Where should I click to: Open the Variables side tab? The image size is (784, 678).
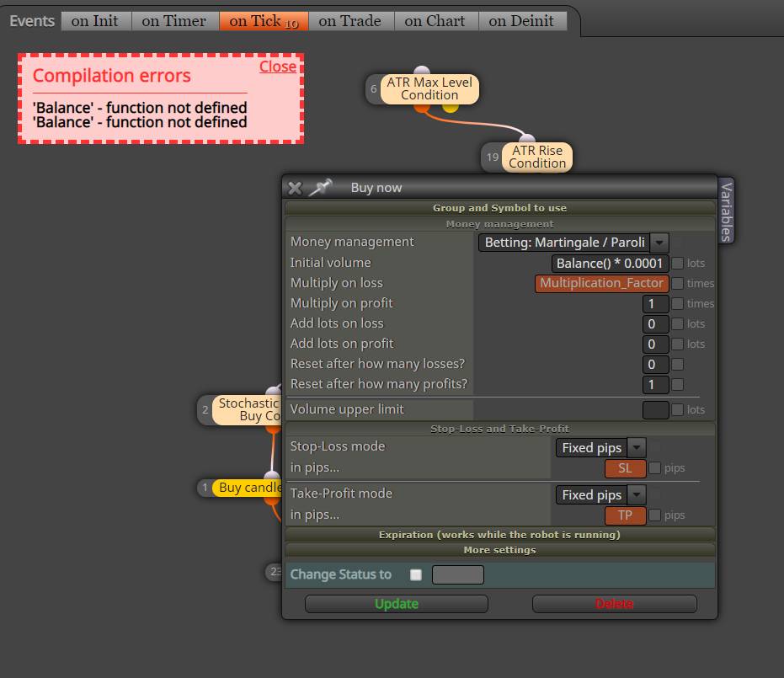pyautogui.click(x=726, y=211)
